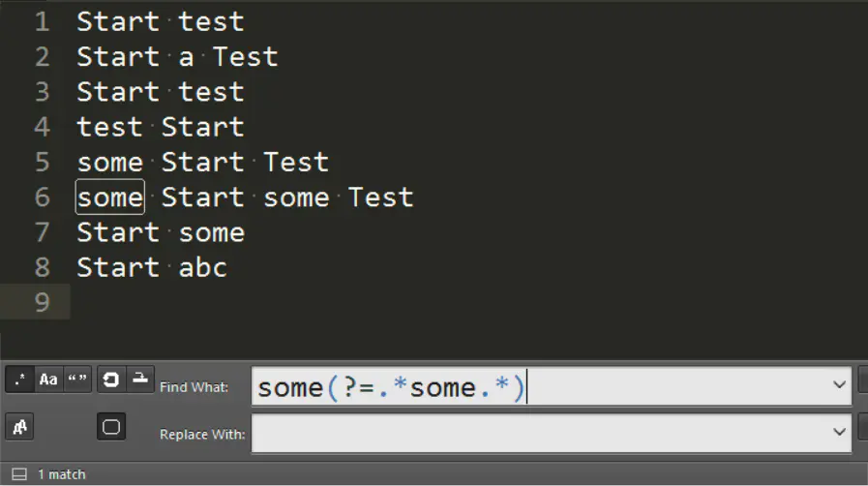Toggle whole word matching quotes icon
The height and width of the screenshot is (486, 868).
(x=77, y=380)
